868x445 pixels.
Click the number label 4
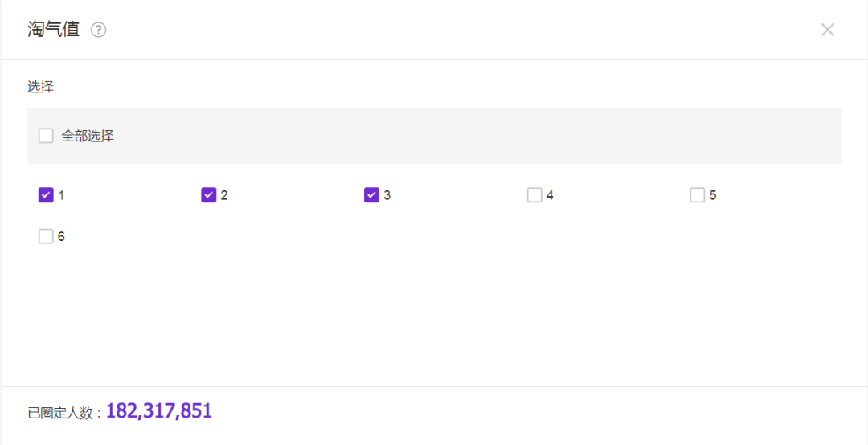point(550,195)
